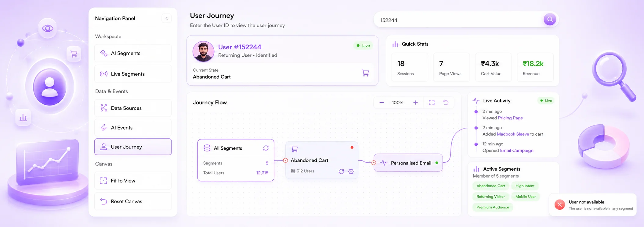Open Live Segments in the sidebar
This screenshot has height=227, width=644.
(133, 74)
